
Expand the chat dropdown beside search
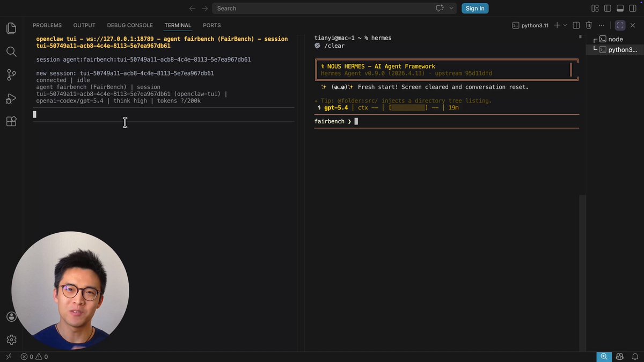click(451, 8)
